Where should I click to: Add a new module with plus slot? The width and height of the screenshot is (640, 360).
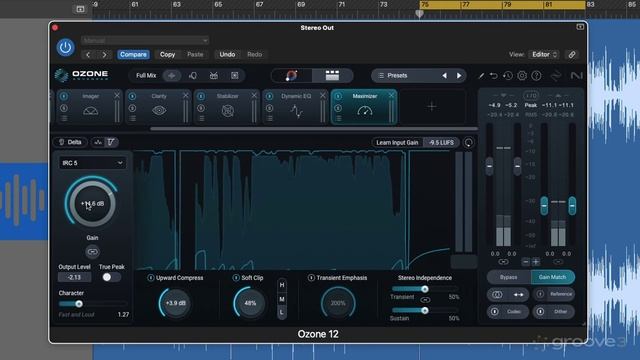tap(432, 107)
